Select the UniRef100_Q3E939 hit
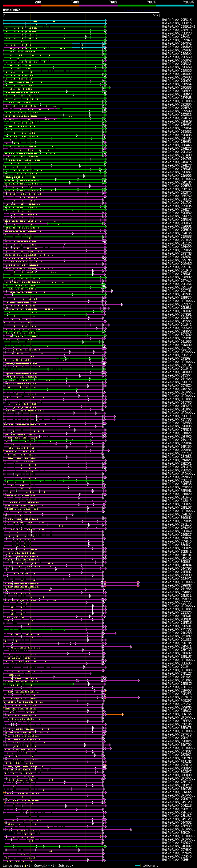 click(177, 826)
